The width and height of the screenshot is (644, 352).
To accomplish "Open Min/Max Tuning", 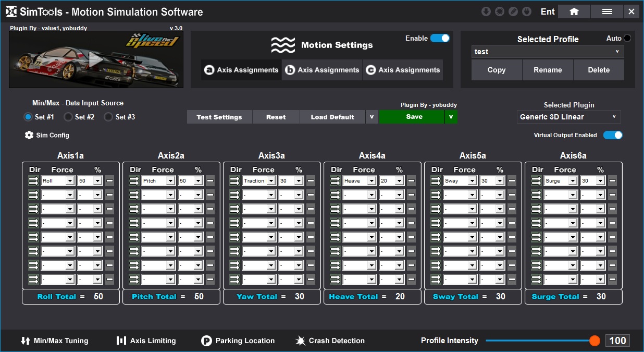I will (x=54, y=341).
